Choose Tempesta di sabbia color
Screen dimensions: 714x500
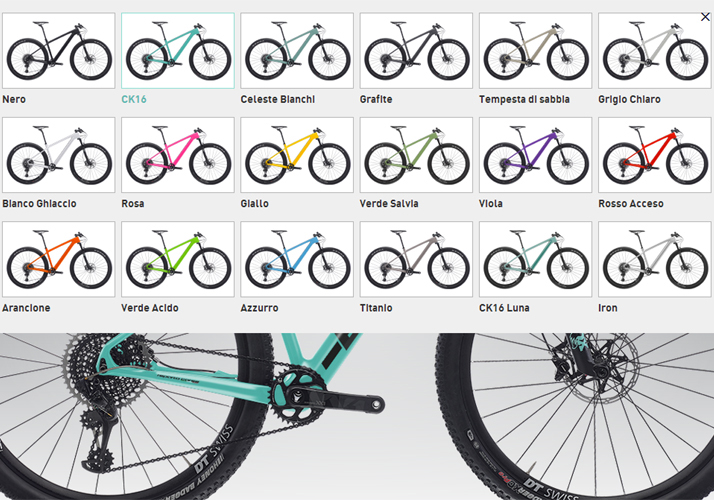[x=536, y=51]
